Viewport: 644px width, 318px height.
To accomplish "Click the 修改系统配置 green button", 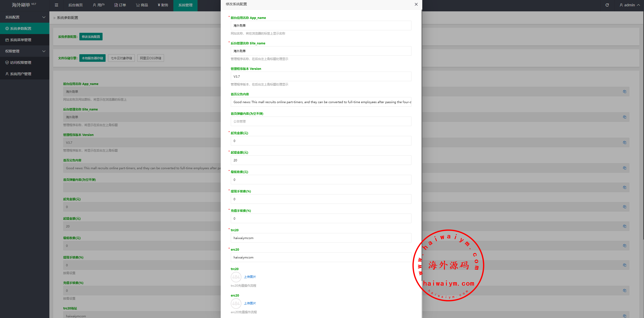I will 91,37.
